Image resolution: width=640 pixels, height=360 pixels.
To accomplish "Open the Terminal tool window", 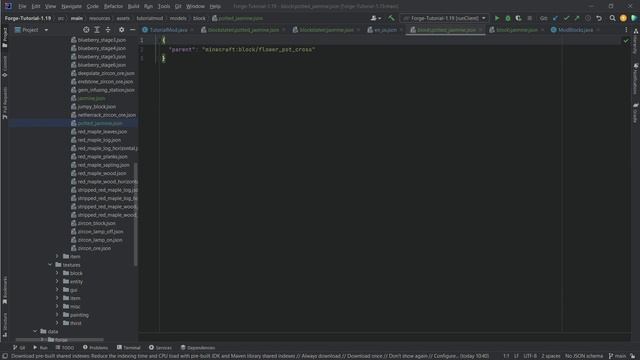I will point(129,348).
